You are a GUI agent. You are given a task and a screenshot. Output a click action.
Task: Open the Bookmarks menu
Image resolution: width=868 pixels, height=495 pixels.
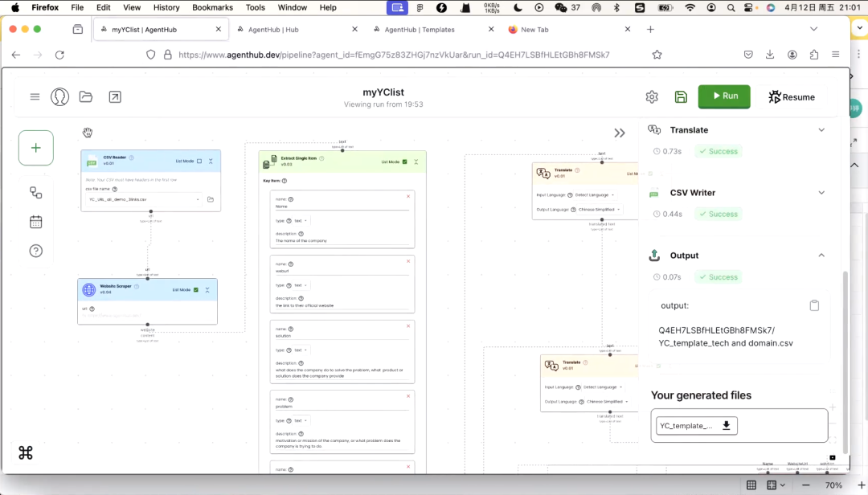(212, 8)
